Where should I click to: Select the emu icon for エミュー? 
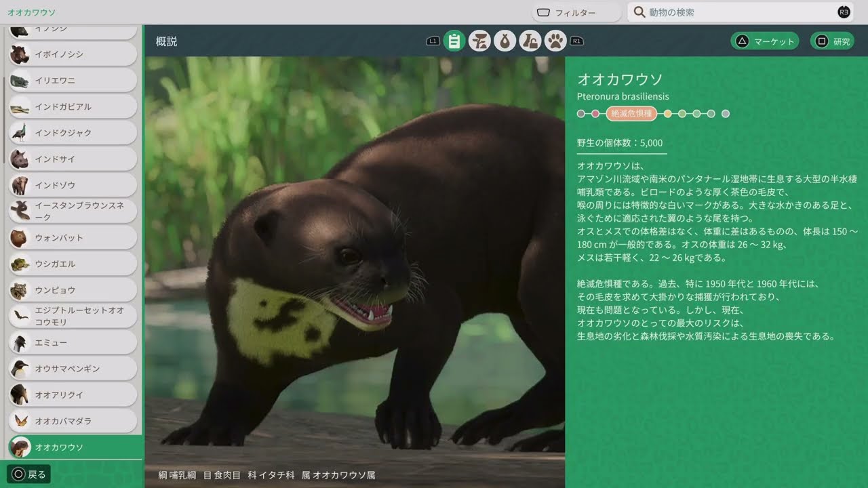(19, 343)
